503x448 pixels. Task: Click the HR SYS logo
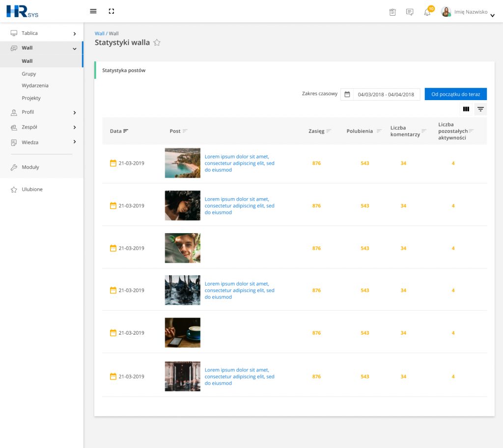(22, 11)
